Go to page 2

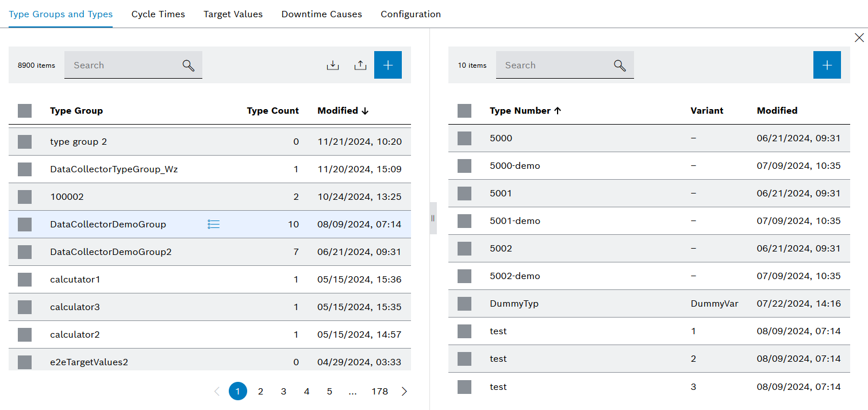pyautogui.click(x=260, y=392)
